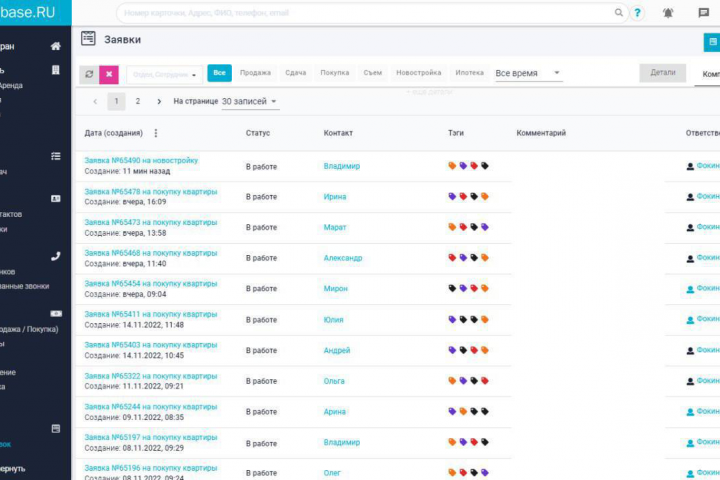This screenshot has width=720, height=480.
Task: Open contact Олег
Action: point(332,473)
